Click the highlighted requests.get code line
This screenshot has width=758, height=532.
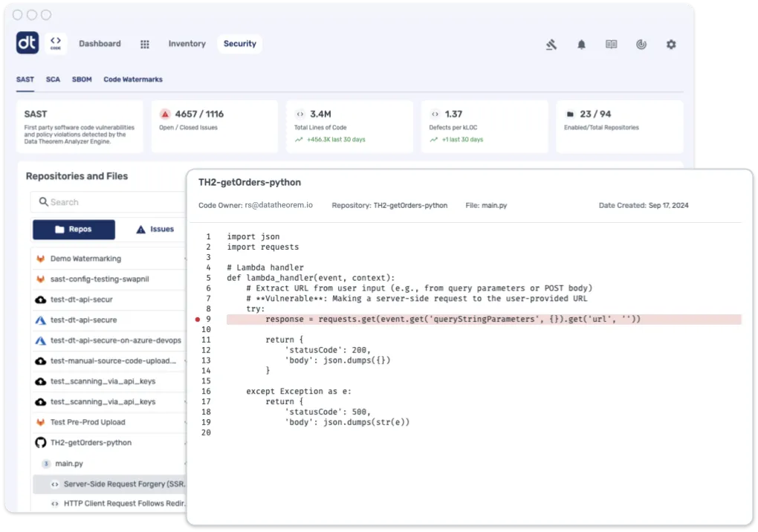click(484, 319)
